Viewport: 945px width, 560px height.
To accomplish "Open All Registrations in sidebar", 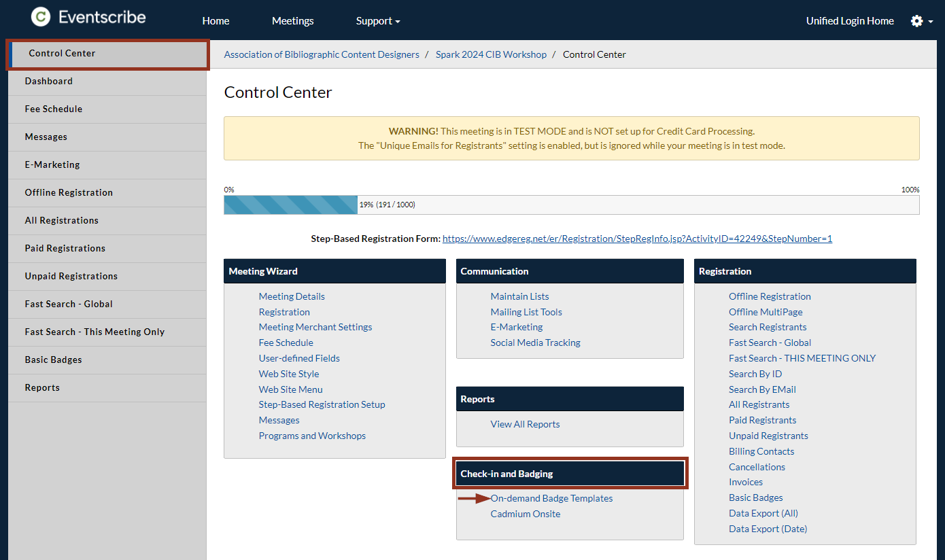I will (107, 221).
